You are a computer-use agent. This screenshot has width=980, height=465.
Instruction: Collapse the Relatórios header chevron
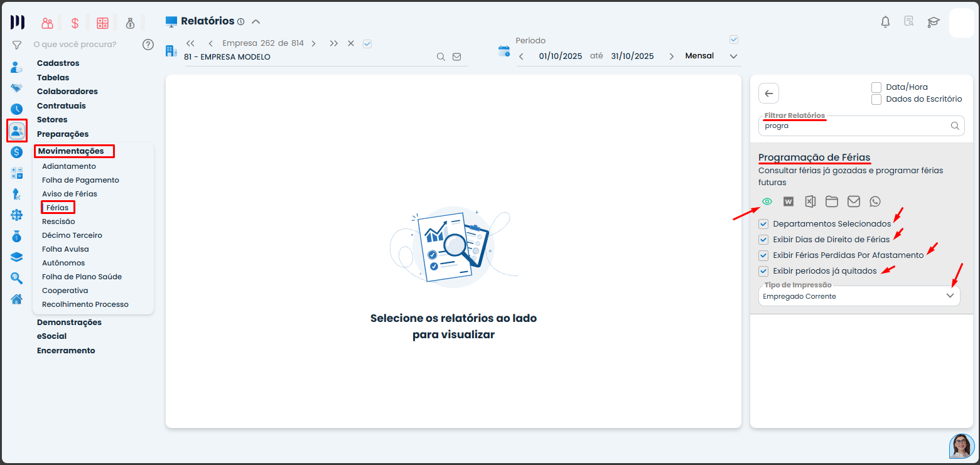pyautogui.click(x=256, y=21)
